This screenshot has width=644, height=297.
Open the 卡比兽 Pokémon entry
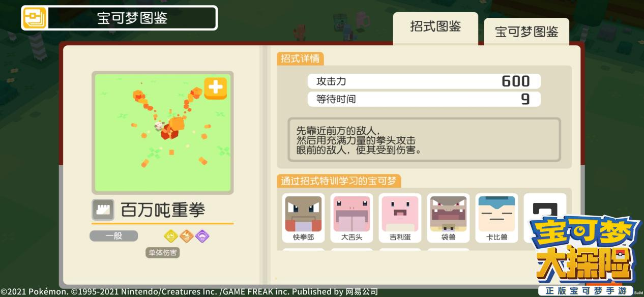click(496, 218)
